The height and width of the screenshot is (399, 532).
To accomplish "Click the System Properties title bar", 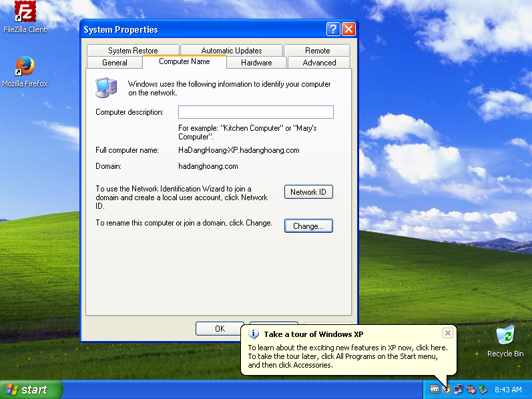I will pos(204,29).
